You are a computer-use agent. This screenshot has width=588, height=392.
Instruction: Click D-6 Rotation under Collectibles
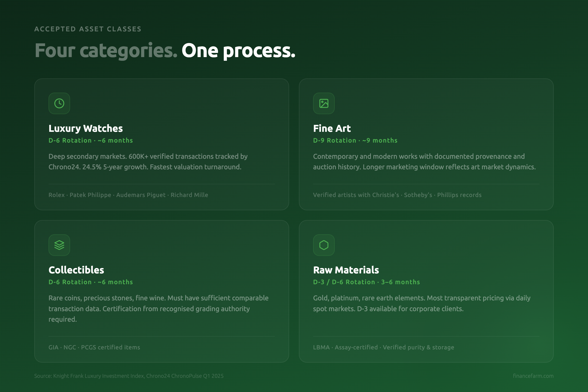coord(90,282)
